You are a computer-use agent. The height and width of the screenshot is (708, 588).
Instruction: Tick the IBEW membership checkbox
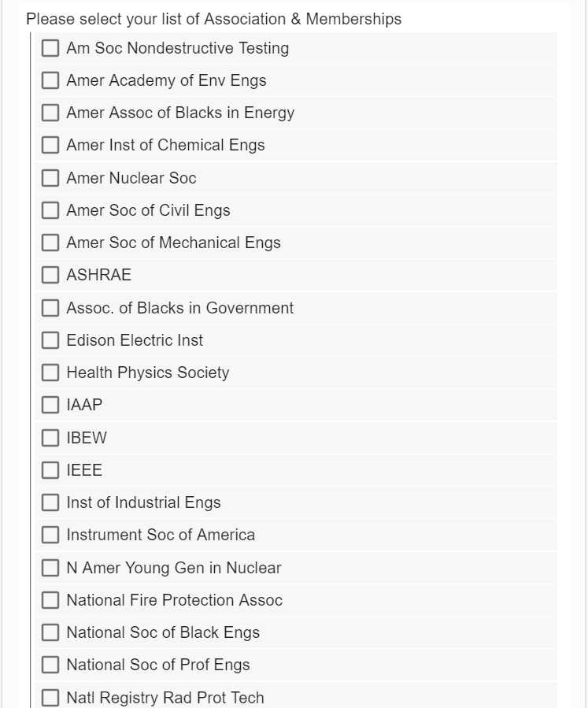[50, 438]
